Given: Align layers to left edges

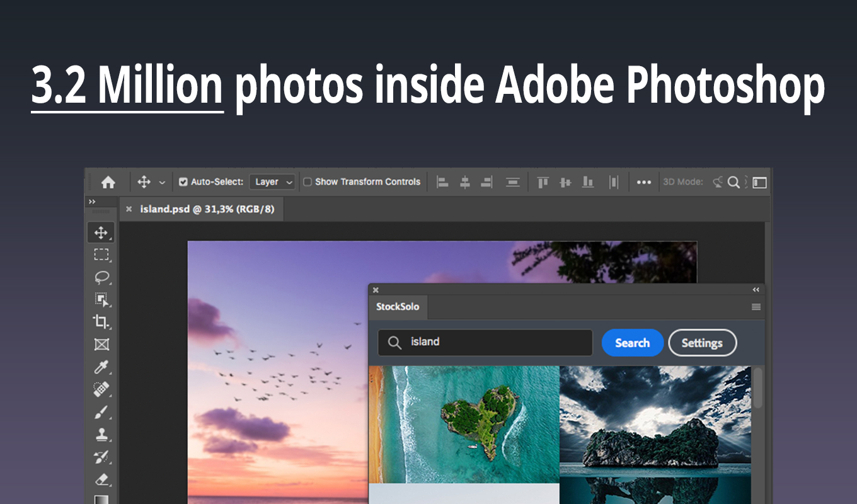Looking at the screenshot, I should coord(443,182).
